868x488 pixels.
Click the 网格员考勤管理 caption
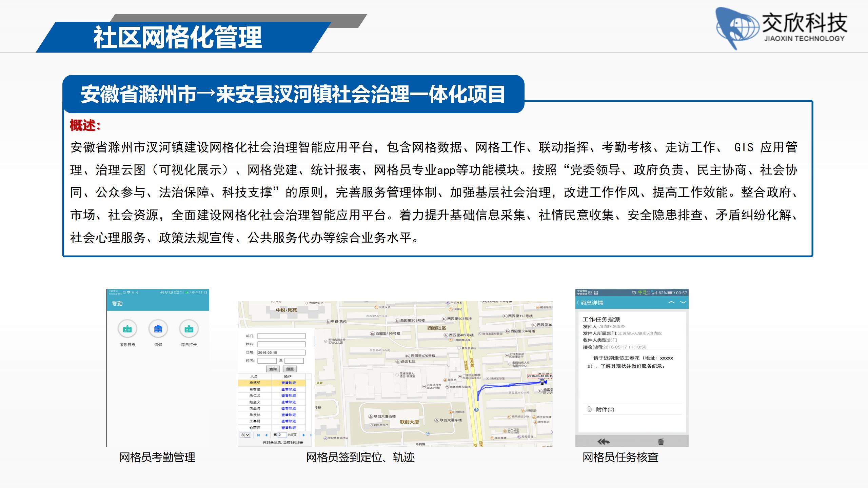click(x=157, y=457)
